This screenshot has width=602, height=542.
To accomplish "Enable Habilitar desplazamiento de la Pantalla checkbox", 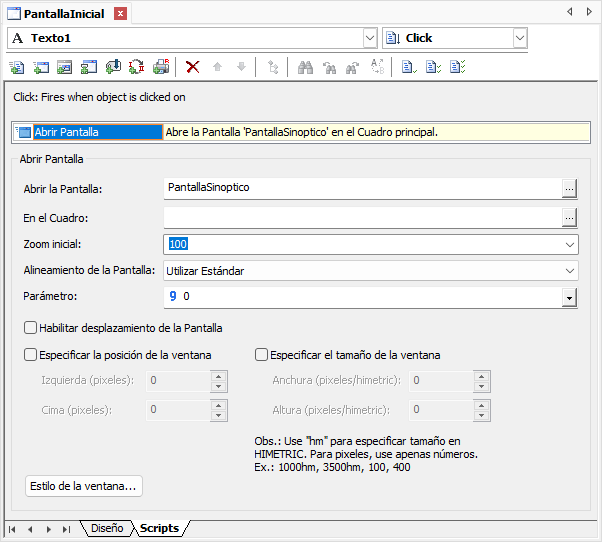I will coord(31,328).
